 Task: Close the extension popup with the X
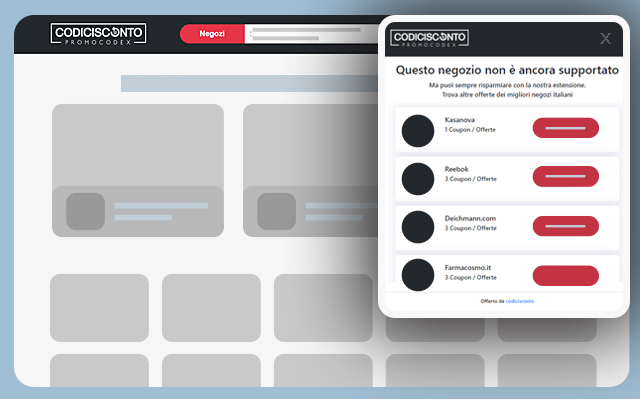605,38
